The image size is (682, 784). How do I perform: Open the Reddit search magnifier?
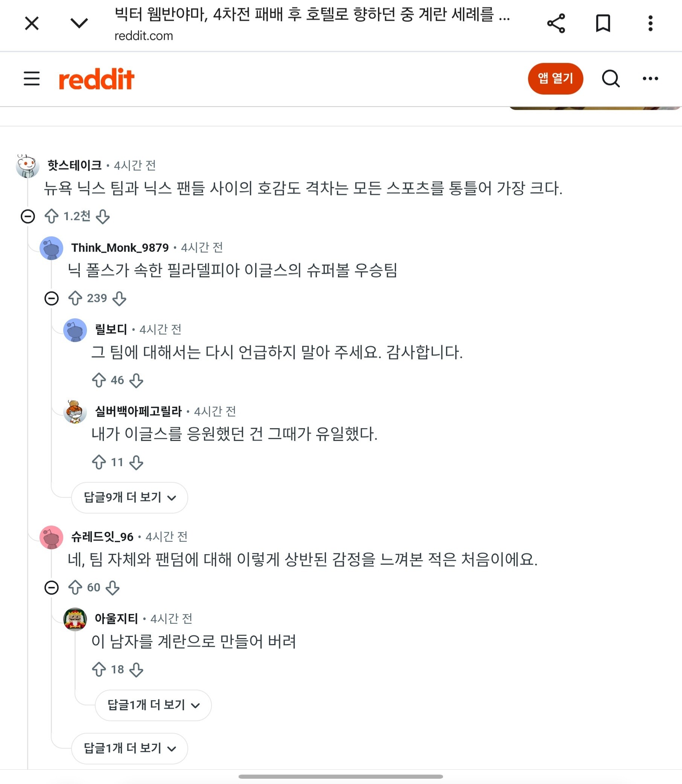(x=611, y=79)
